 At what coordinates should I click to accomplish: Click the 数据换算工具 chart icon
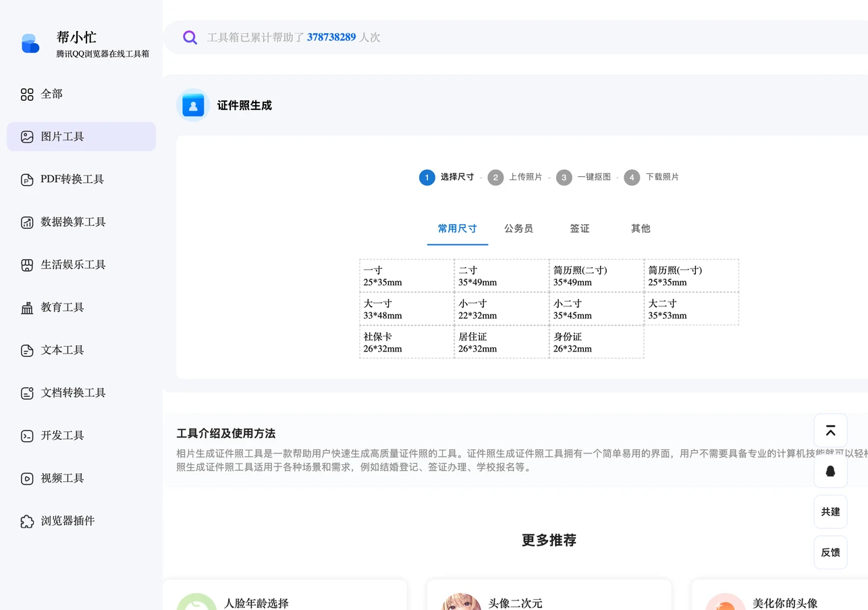[27, 222]
